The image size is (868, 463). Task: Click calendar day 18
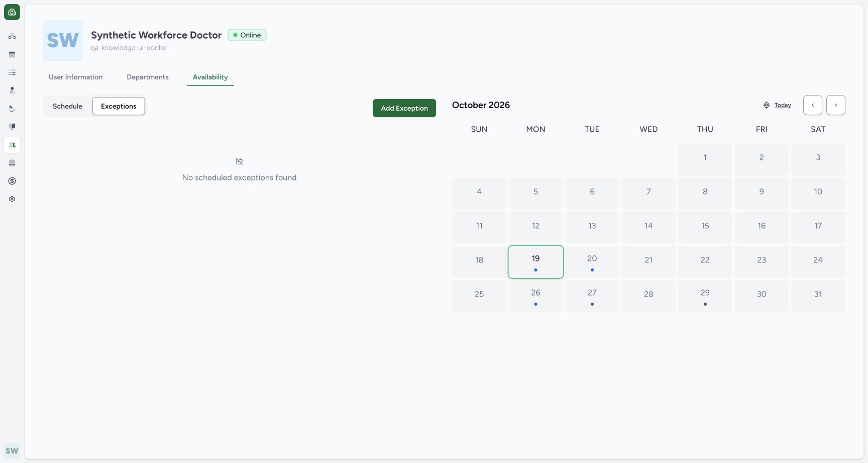click(x=479, y=262)
